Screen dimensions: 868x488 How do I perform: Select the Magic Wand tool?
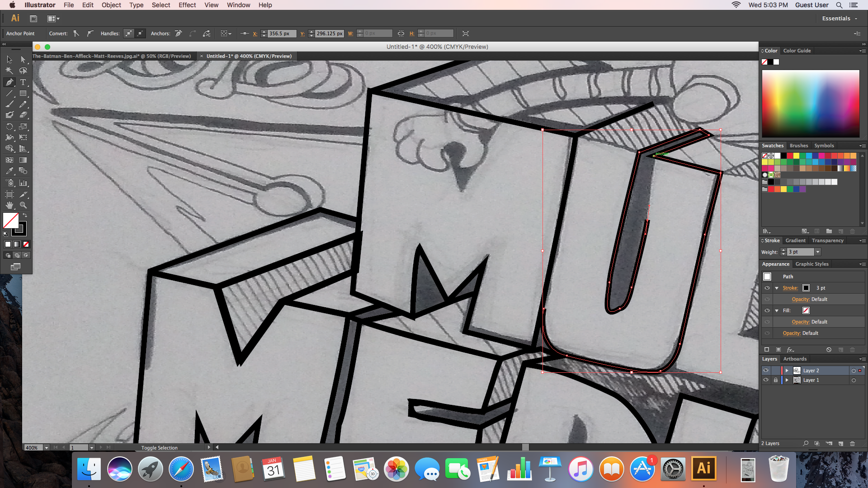point(9,71)
